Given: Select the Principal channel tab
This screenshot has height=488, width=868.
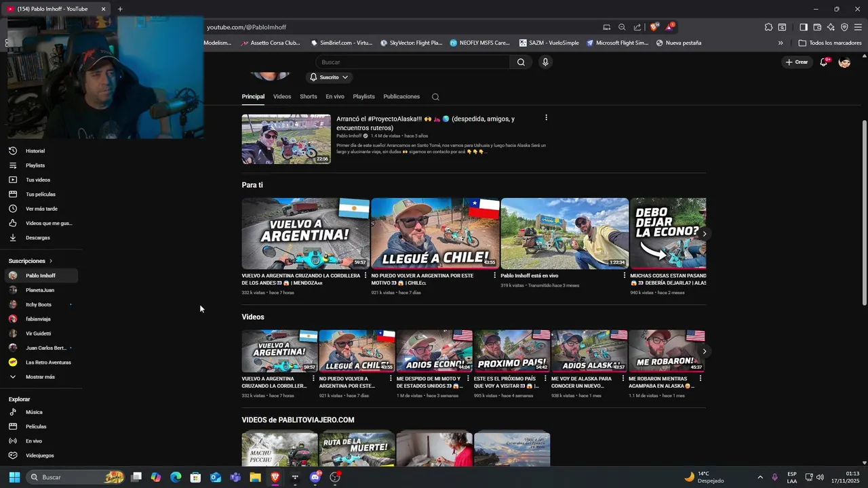Looking at the screenshot, I should point(253,97).
